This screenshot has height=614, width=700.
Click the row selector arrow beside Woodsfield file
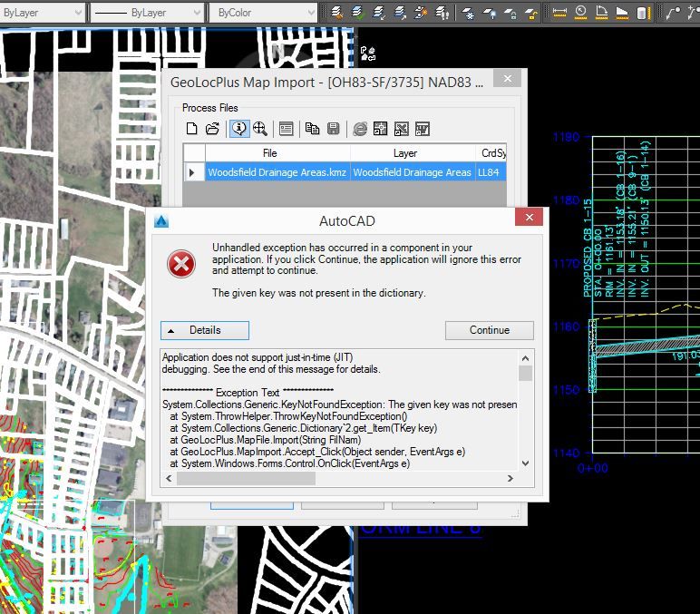point(193,172)
